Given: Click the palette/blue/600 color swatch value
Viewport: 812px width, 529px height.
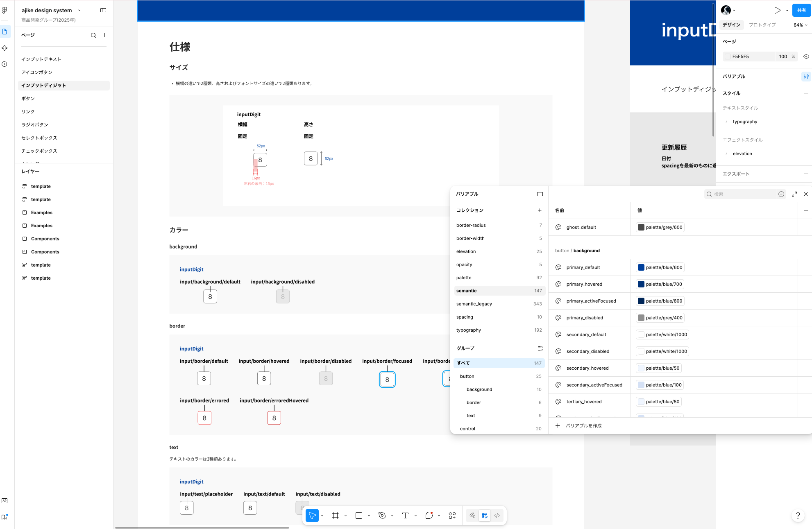Looking at the screenshot, I should pos(660,267).
